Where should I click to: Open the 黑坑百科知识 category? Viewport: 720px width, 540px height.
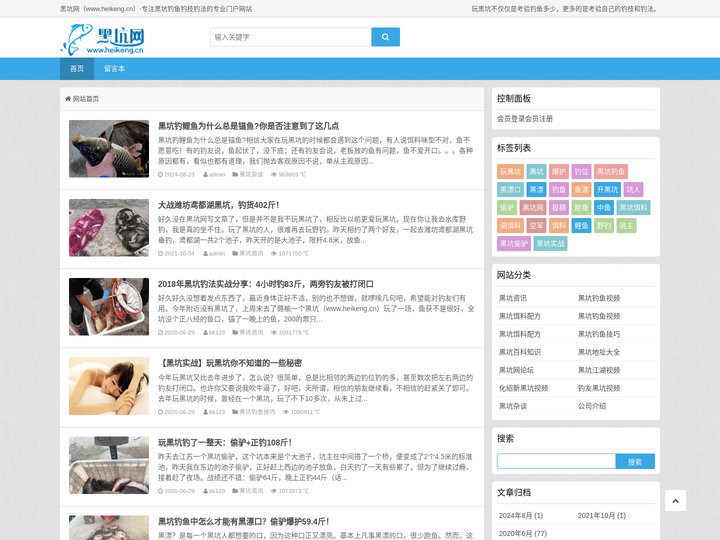pyautogui.click(x=520, y=352)
